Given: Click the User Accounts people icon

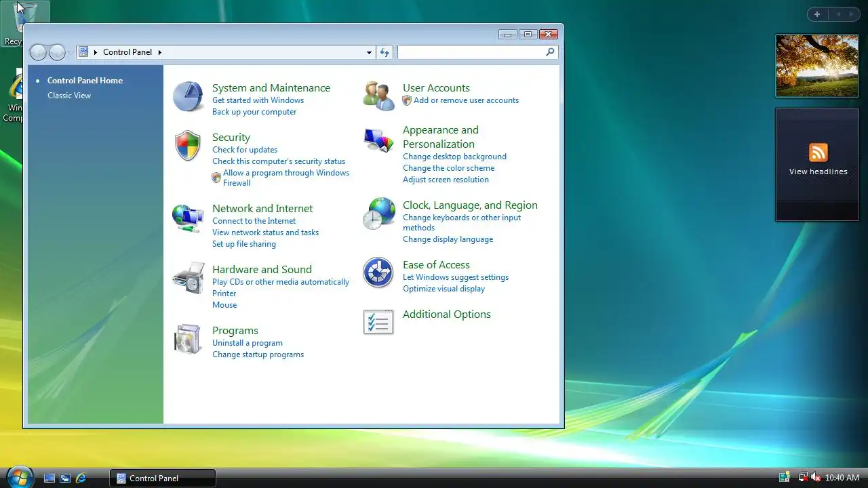Looking at the screenshot, I should (378, 96).
